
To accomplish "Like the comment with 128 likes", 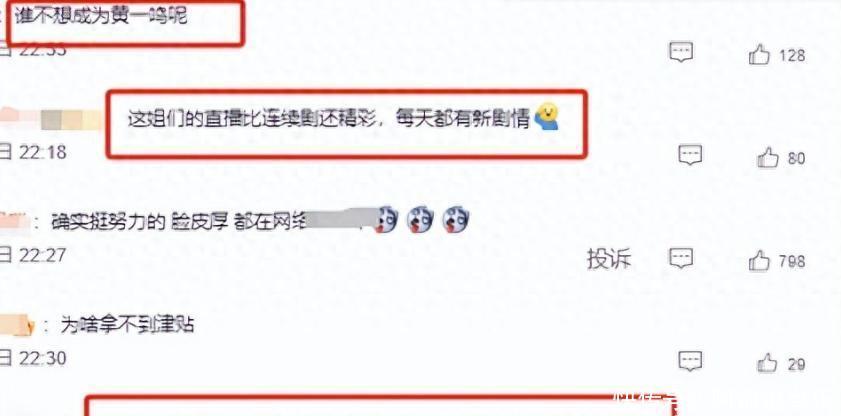I will (759, 54).
